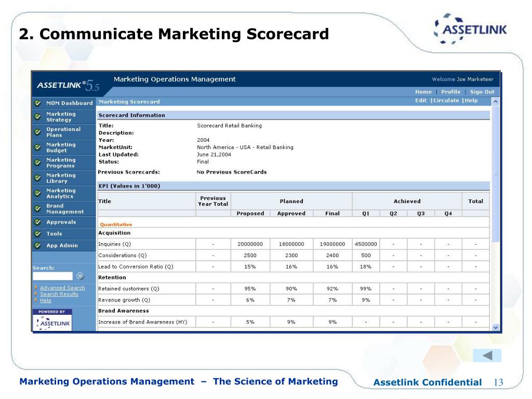Click the 19000000 final Inquiries value

332,244
